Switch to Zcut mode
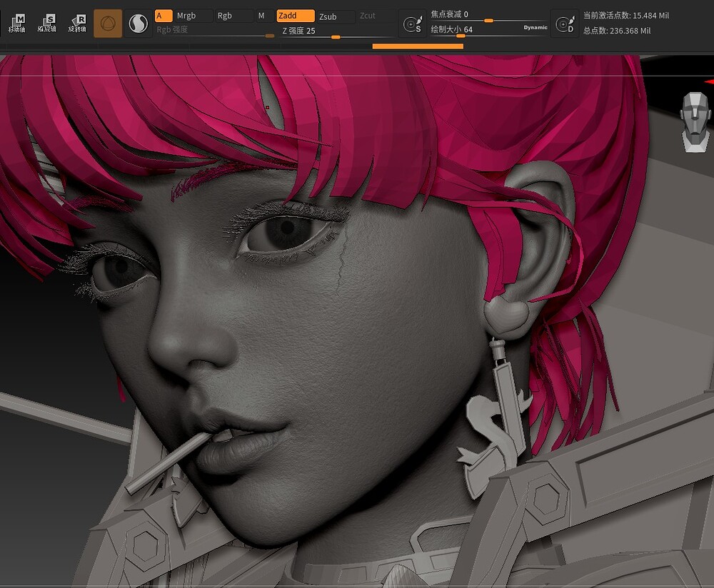Image resolution: width=714 pixels, height=588 pixels. click(375, 16)
